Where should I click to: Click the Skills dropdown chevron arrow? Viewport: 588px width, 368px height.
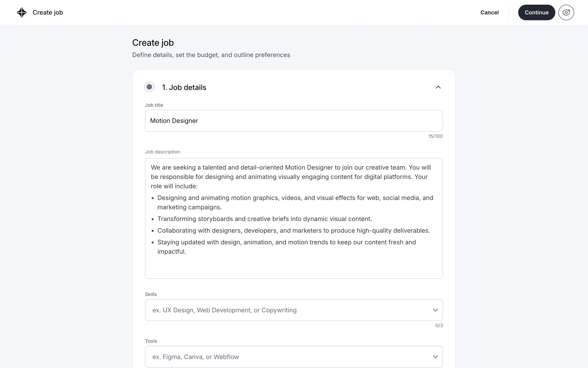pos(435,310)
